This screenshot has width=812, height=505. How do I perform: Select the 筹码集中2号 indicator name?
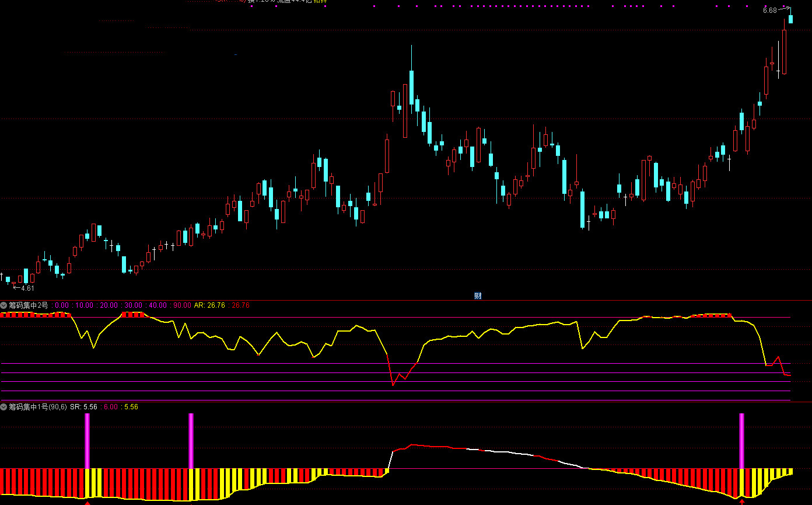(x=29, y=305)
